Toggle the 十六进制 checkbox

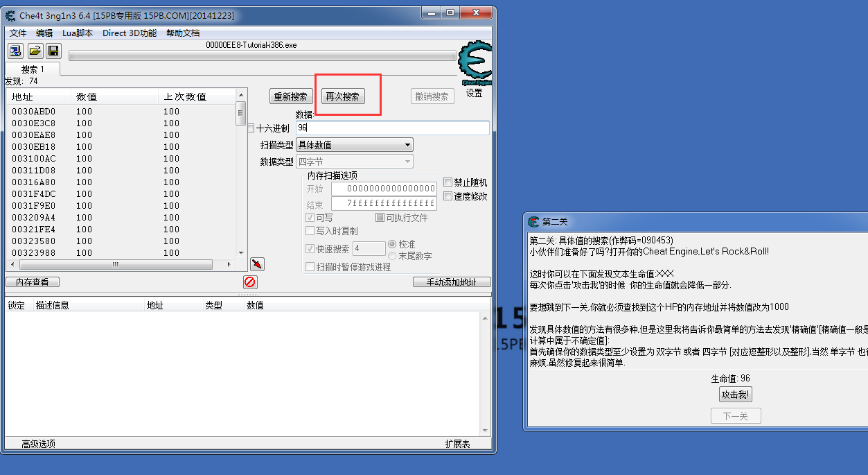[251, 128]
